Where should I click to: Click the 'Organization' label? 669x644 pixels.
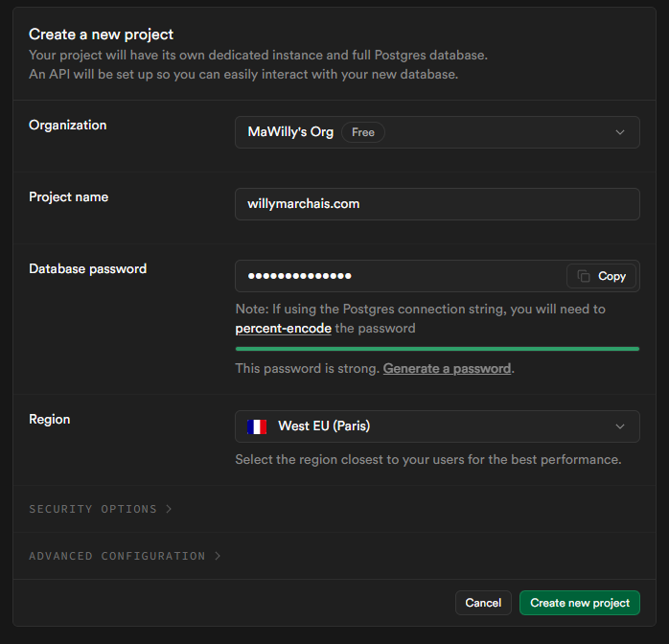[x=67, y=125]
